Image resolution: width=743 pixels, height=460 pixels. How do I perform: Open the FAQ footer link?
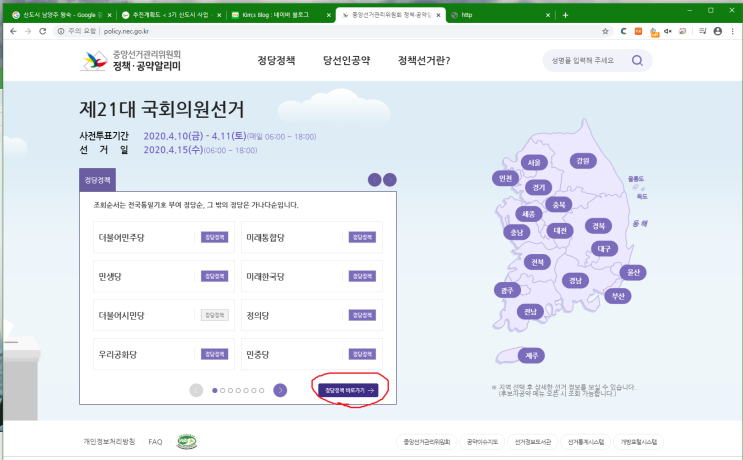click(x=155, y=442)
